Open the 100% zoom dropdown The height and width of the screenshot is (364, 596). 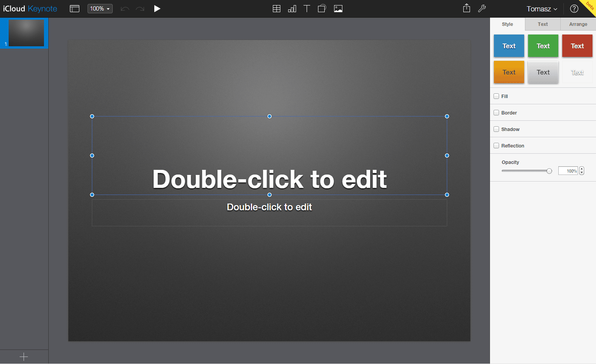(100, 9)
